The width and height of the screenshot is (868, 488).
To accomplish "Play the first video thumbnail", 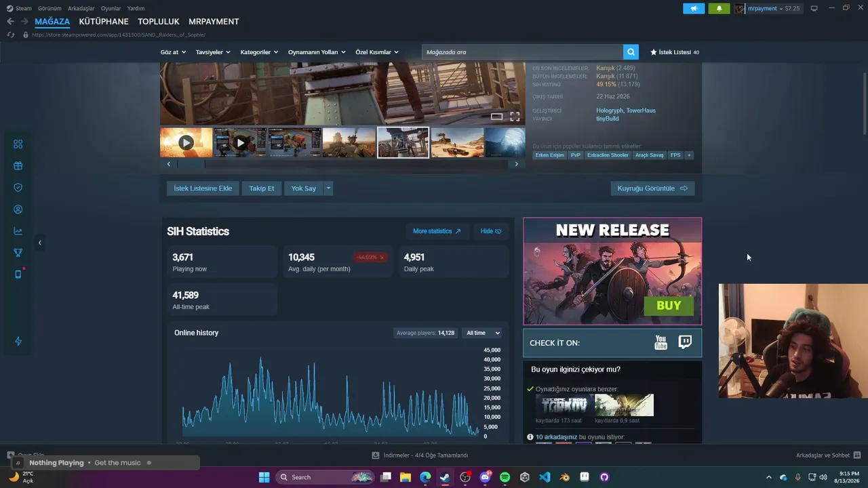I will (186, 142).
